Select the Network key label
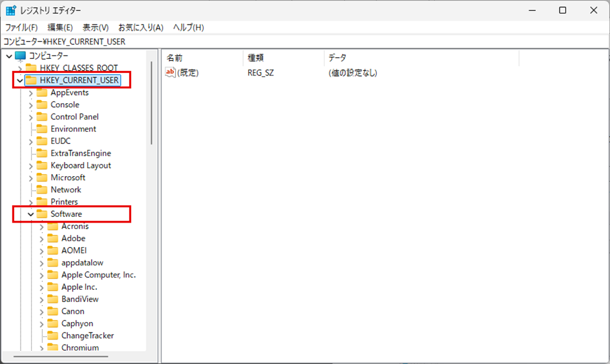Image resolution: width=610 pixels, height=364 pixels. [x=66, y=190]
